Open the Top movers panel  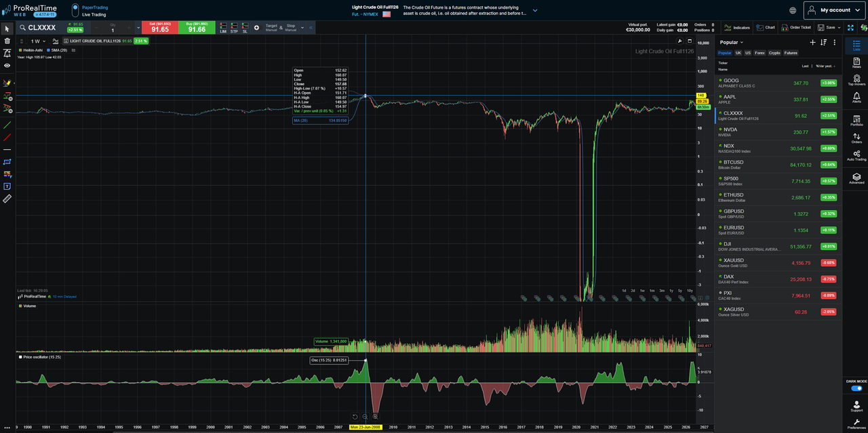[856, 81]
